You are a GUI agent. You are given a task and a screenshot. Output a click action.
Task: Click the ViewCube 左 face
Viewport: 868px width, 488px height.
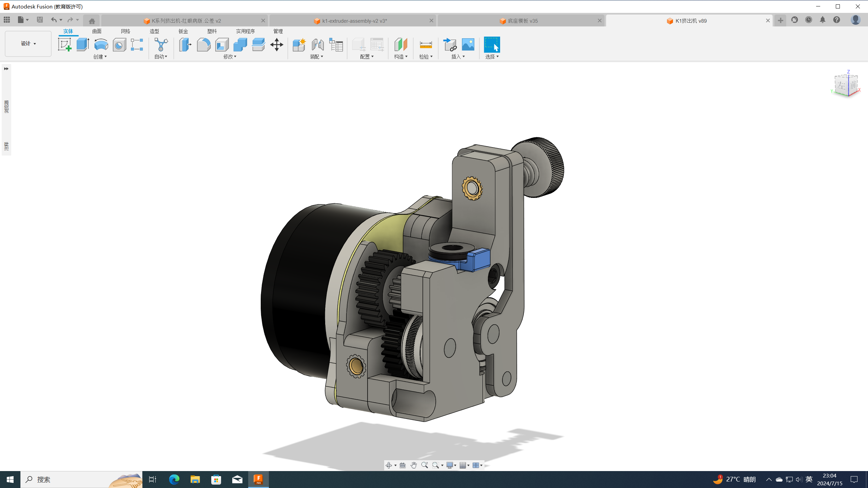coord(841,85)
